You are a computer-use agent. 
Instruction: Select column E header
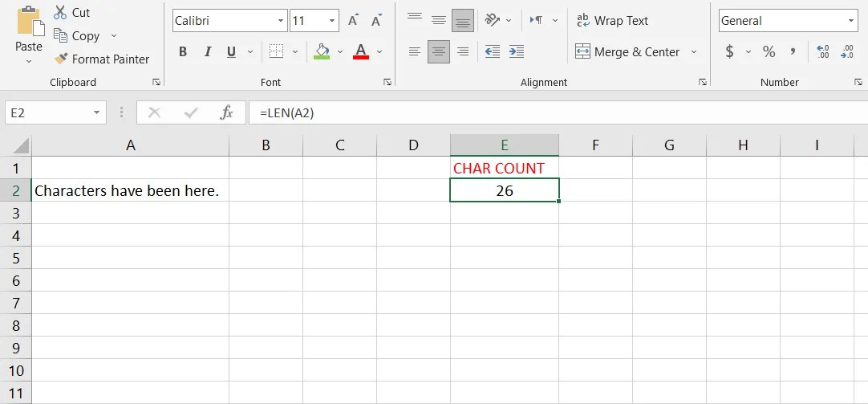coord(505,145)
